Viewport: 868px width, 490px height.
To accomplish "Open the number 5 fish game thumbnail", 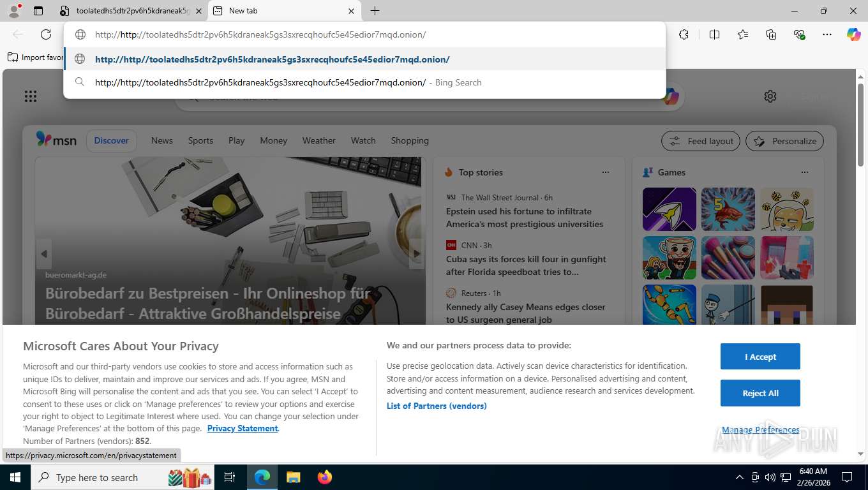I will click(728, 209).
